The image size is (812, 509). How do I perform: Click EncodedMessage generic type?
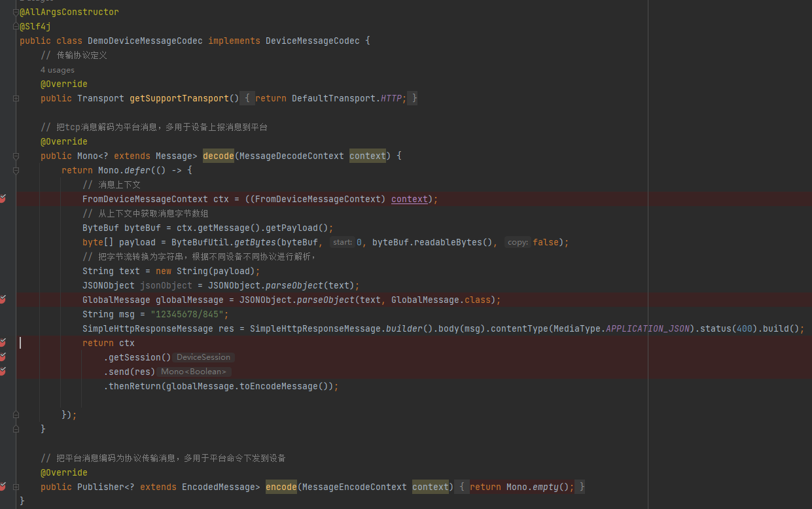pyautogui.click(x=219, y=487)
